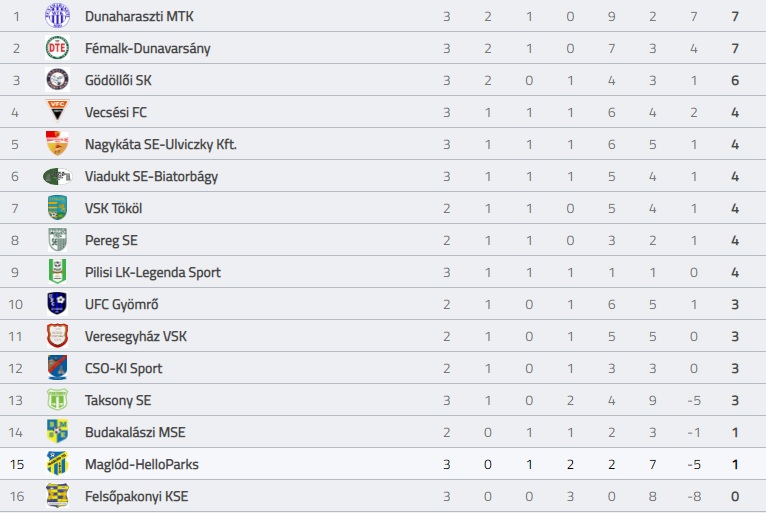Click the Pilisi LK-Legenda Sport badge
The width and height of the screenshot is (766, 513).
[x=57, y=272]
